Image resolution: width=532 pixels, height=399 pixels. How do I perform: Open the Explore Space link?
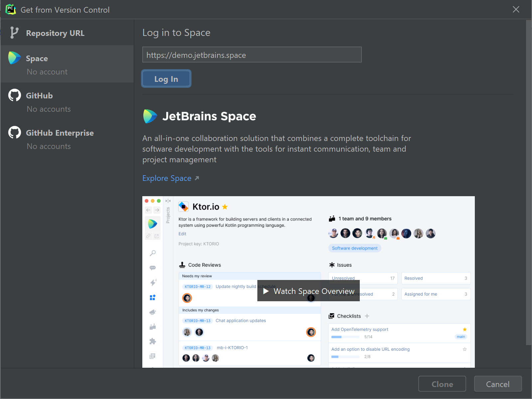(x=167, y=178)
